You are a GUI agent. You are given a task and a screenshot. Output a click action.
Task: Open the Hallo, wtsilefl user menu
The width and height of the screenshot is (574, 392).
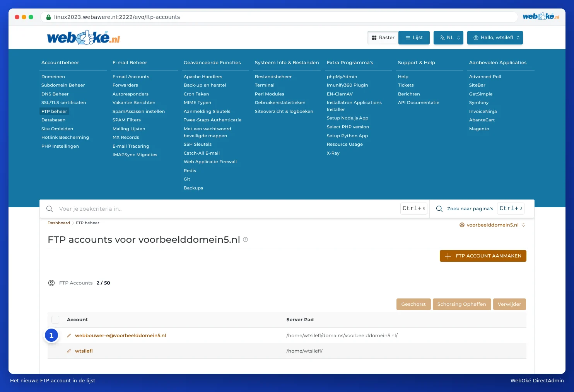click(x=495, y=37)
